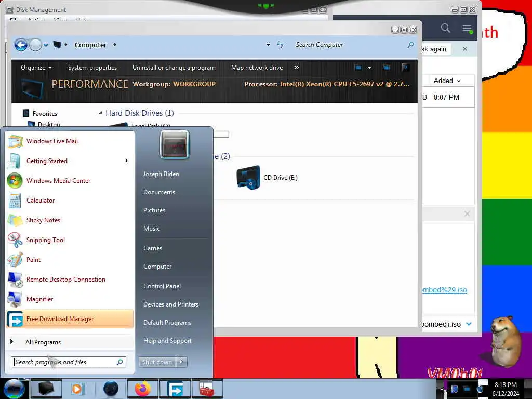The width and height of the screenshot is (532, 399).
Task: Click Uninstall or change a program
Action: pyautogui.click(x=174, y=68)
